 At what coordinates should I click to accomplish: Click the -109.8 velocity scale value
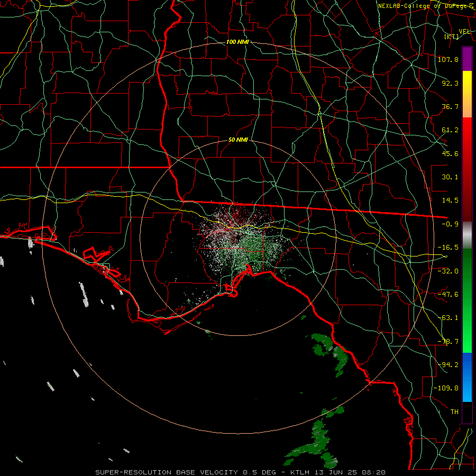[446, 388]
